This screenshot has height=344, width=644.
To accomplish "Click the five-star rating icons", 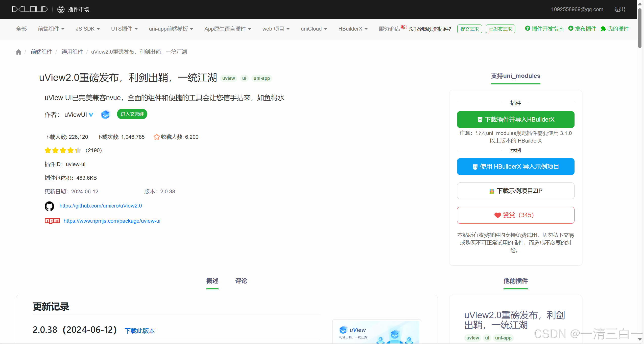I will point(63,150).
